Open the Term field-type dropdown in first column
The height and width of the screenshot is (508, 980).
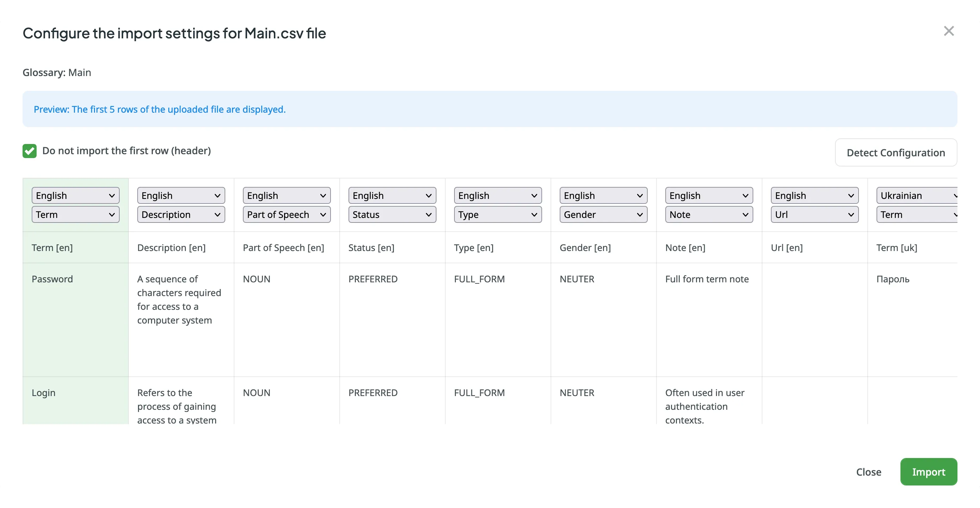click(75, 214)
